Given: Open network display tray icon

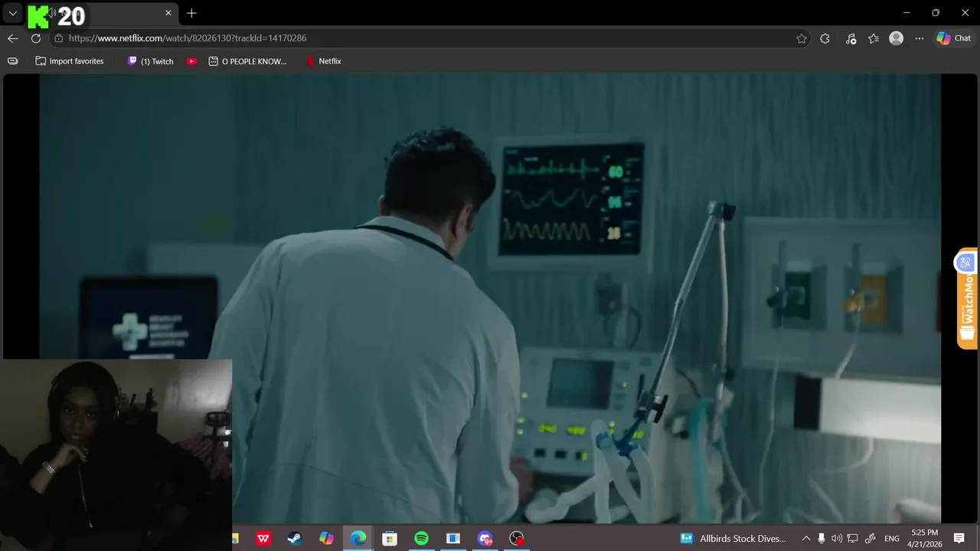Looking at the screenshot, I should (x=852, y=539).
